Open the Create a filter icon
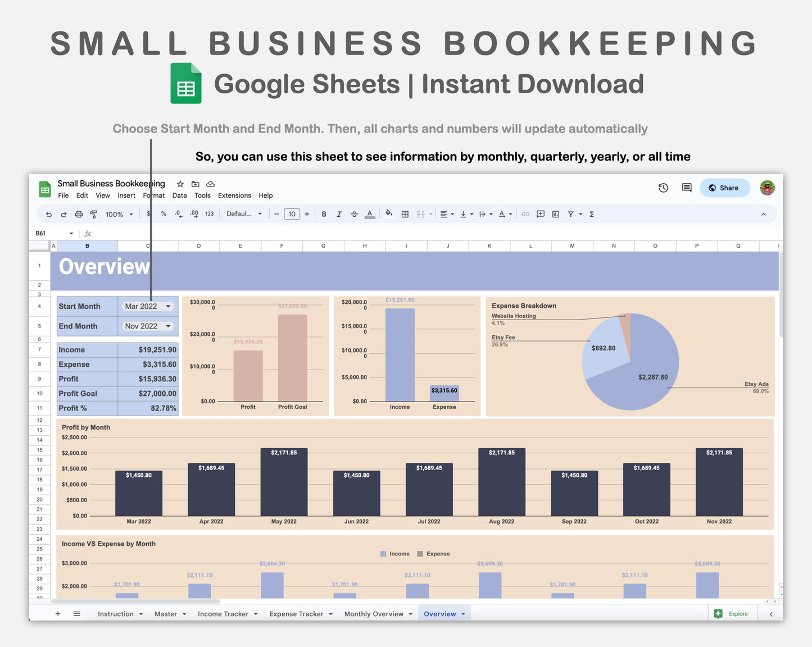Viewport: 812px width, 647px height. click(570, 214)
